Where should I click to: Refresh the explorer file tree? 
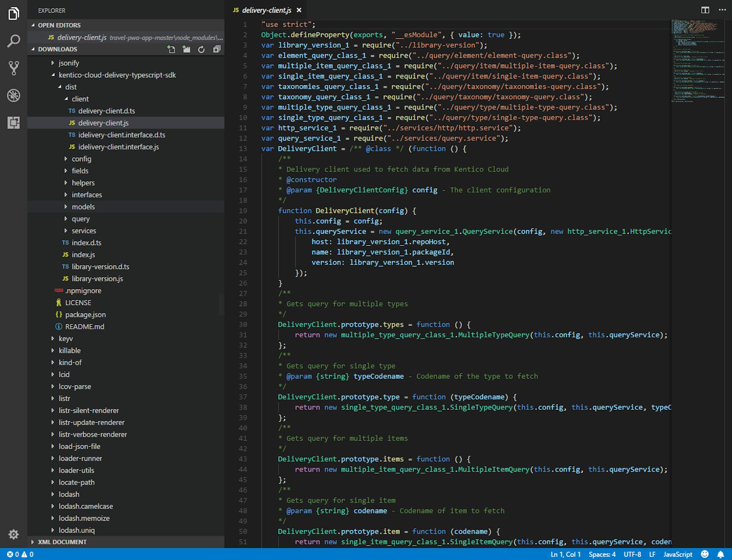(x=201, y=49)
